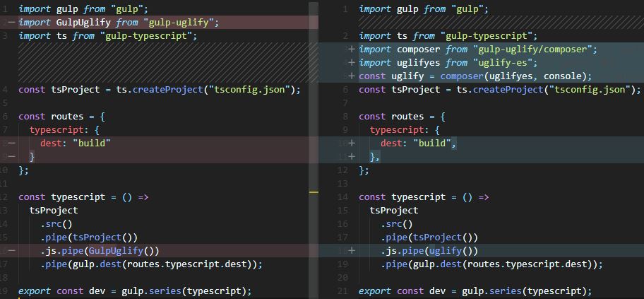The height and width of the screenshot is (299, 644).
Task: Click the diff overview scrollbar between panes
Action: coord(314,149)
